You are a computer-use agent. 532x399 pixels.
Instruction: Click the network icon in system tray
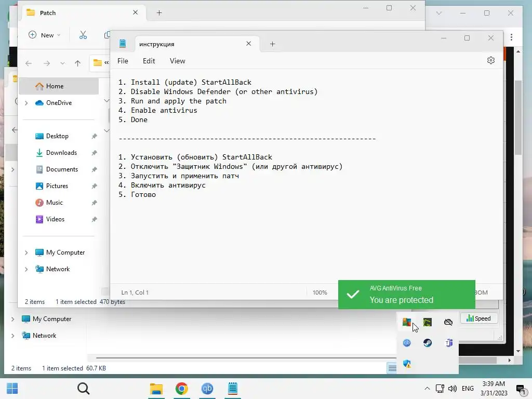point(440,389)
